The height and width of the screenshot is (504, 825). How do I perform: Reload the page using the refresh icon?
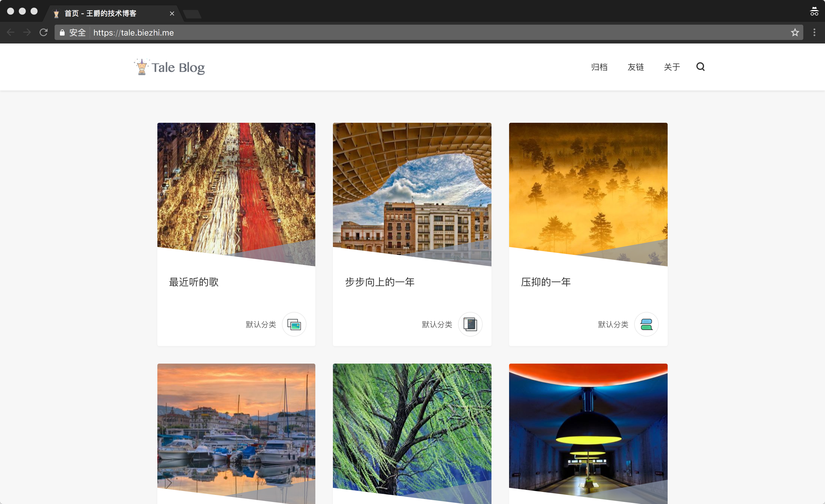43,33
